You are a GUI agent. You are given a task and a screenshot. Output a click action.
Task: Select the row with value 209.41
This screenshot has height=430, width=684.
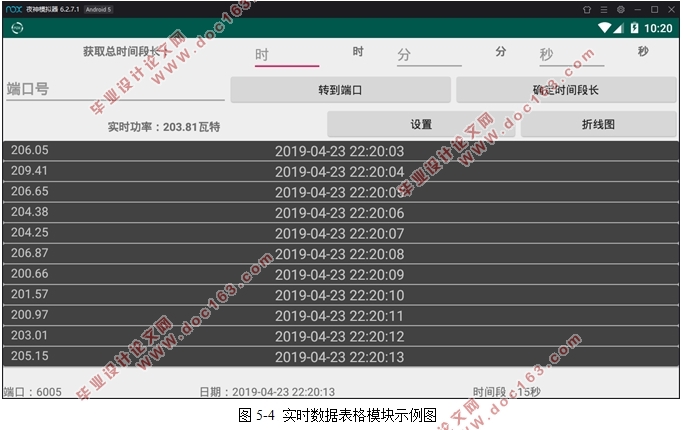click(x=341, y=171)
